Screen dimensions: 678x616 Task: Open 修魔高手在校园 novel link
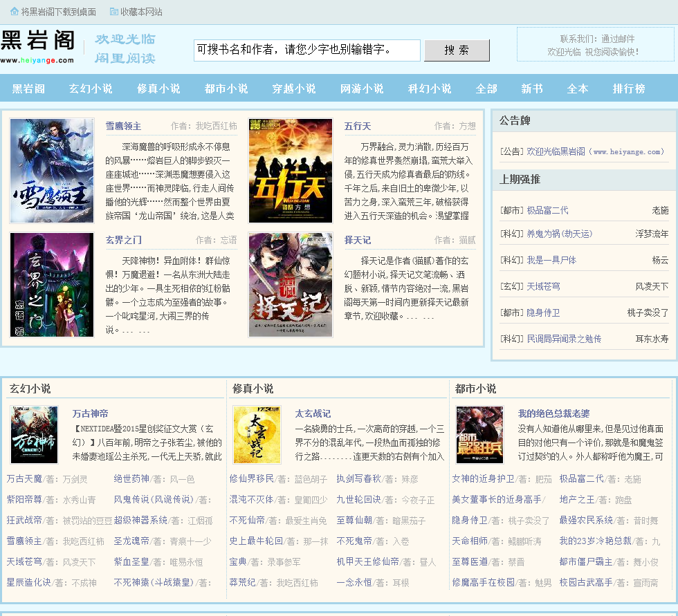(484, 583)
